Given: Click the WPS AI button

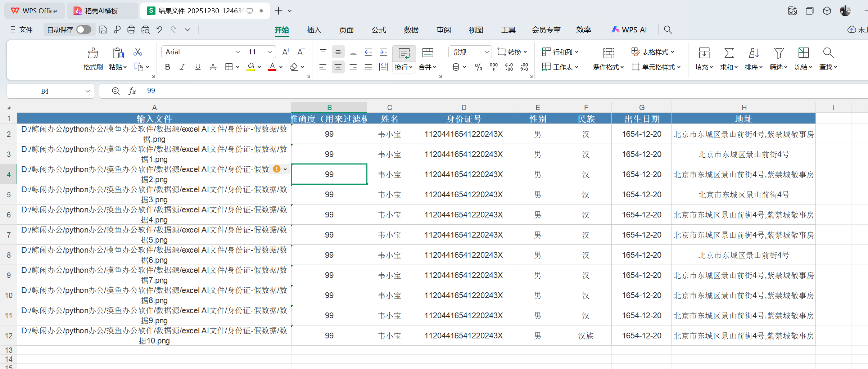Looking at the screenshot, I should pos(629,30).
